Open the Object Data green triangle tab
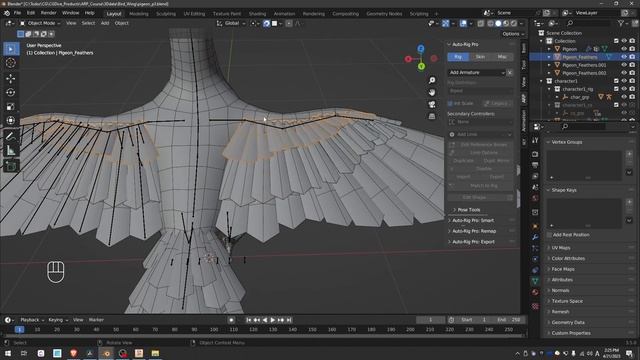This screenshot has height=360, width=640. tap(535, 281)
